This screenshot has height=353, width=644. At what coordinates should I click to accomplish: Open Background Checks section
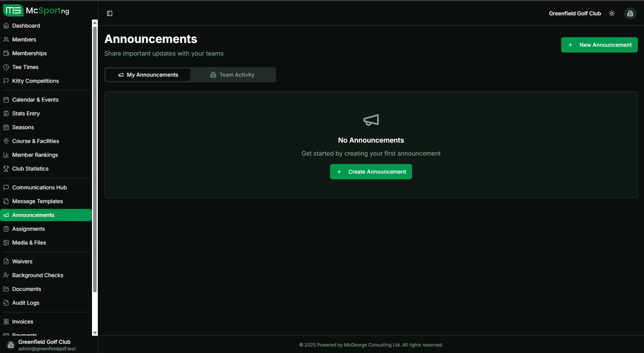click(x=38, y=275)
